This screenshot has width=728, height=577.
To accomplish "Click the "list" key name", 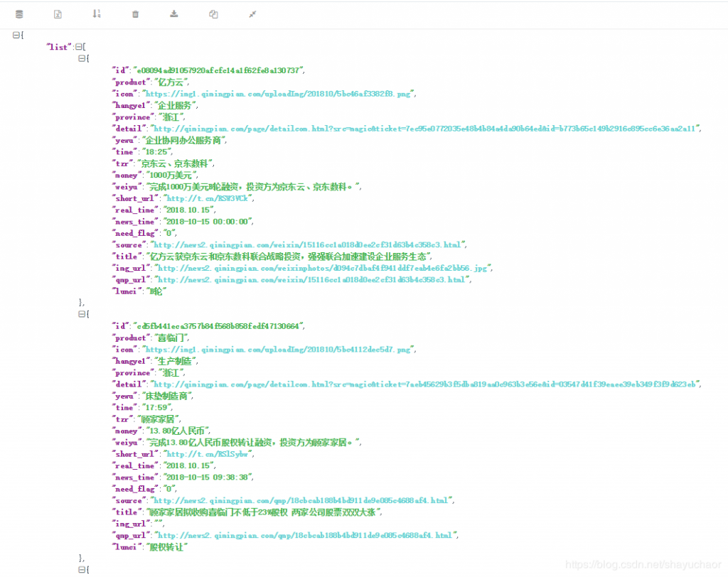I will pos(59,47).
